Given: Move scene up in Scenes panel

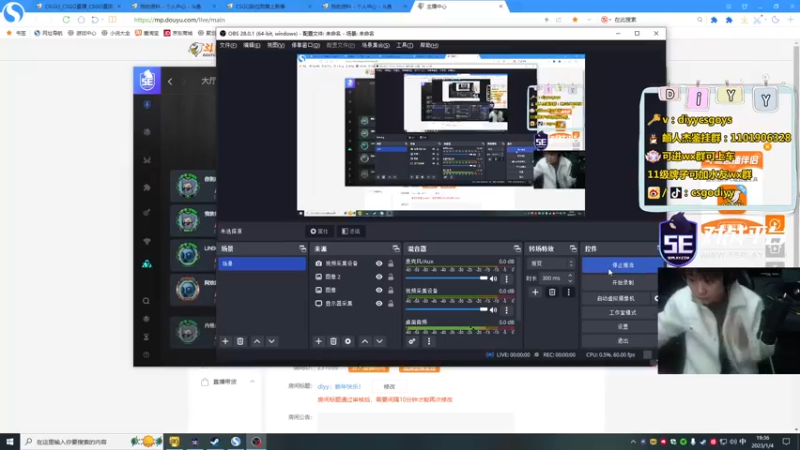Looking at the screenshot, I should pyautogui.click(x=257, y=341).
